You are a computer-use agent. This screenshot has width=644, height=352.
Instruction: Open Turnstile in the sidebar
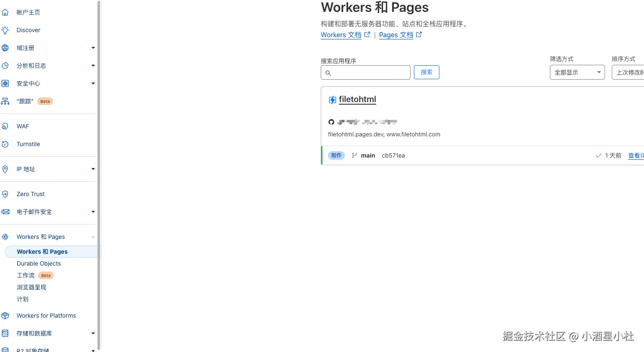click(28, 144)
